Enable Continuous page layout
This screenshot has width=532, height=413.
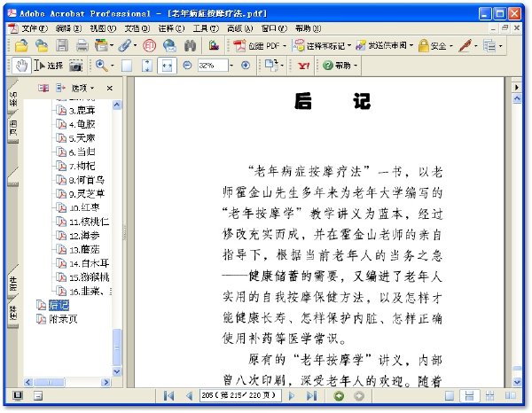(x=469, y=395)
